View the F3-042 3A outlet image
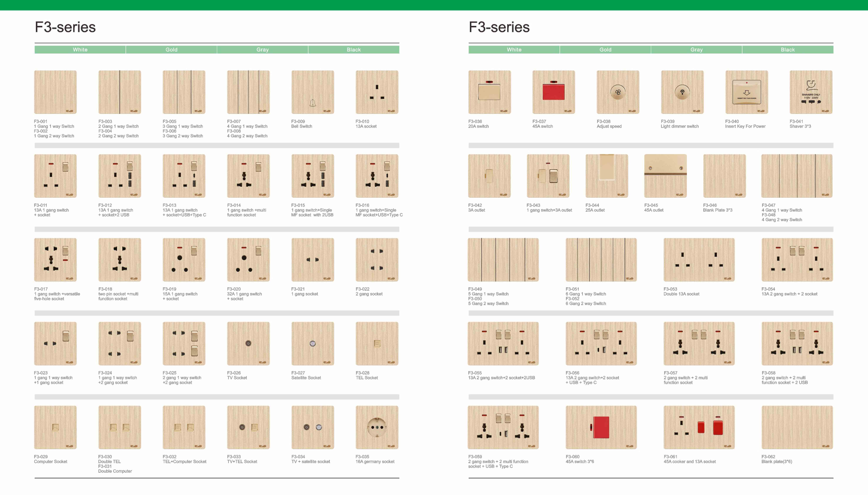The height and width of the screenshot is (495, 868). 489,176
